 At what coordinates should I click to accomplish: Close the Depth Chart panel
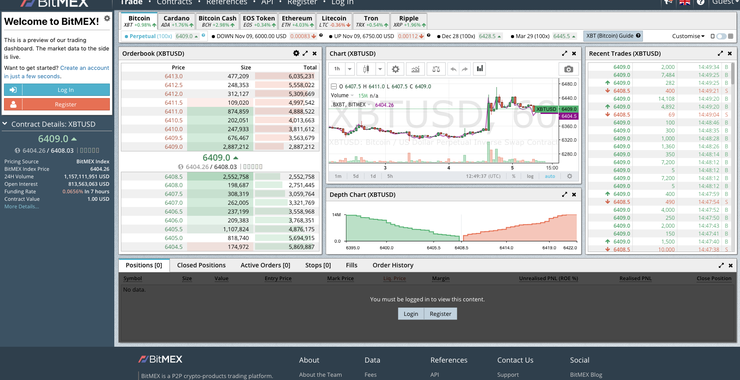pos(574,194)
